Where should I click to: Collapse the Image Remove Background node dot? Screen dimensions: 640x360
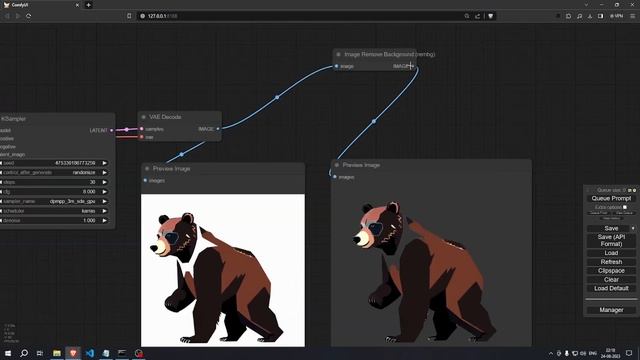tap(338, 54)
